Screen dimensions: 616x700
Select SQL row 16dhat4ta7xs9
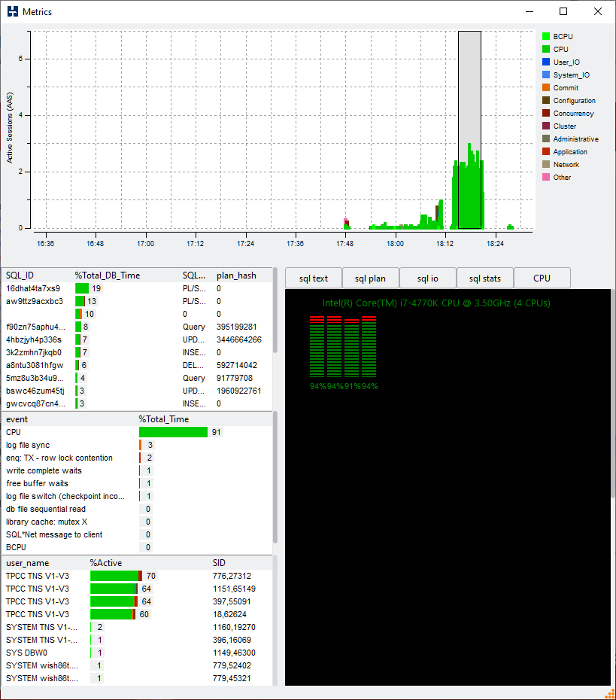point(33,288)
